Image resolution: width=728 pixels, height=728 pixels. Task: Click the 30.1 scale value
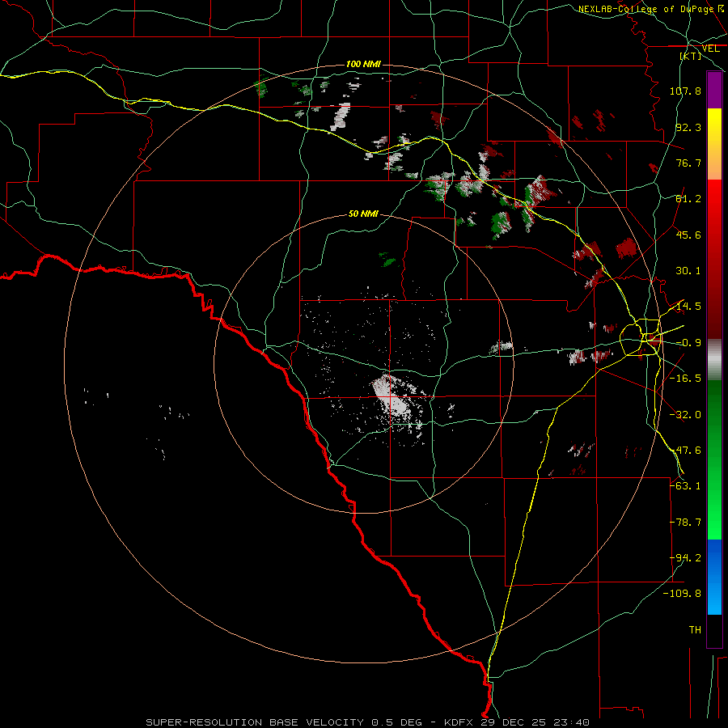tap(688, 271)
